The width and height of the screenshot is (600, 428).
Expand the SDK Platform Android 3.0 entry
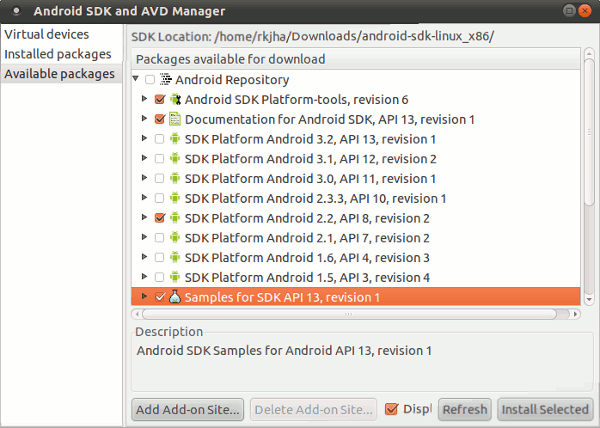click(x=146, y=179)
